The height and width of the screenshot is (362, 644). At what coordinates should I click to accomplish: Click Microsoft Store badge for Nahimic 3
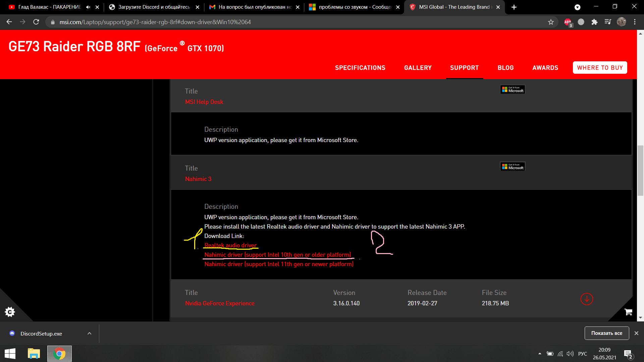(513, 167)
